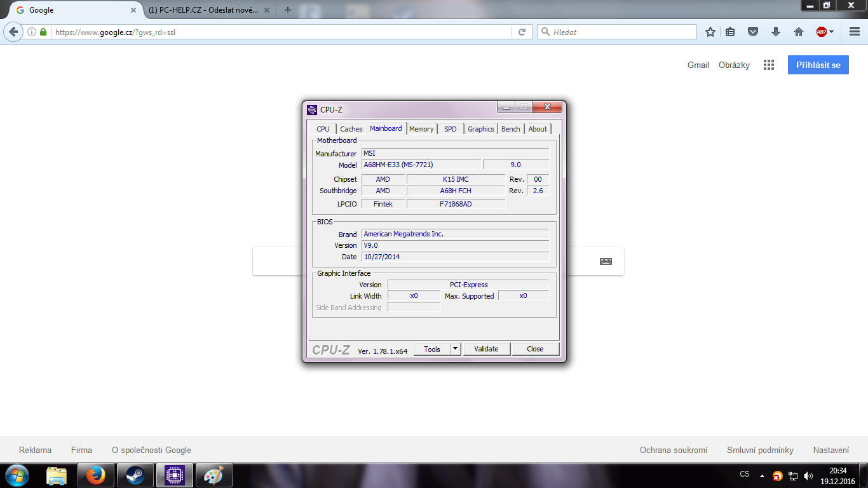Open Steam from the taskbar
Screen dimensions: 868x488
[x=135, y=475]
